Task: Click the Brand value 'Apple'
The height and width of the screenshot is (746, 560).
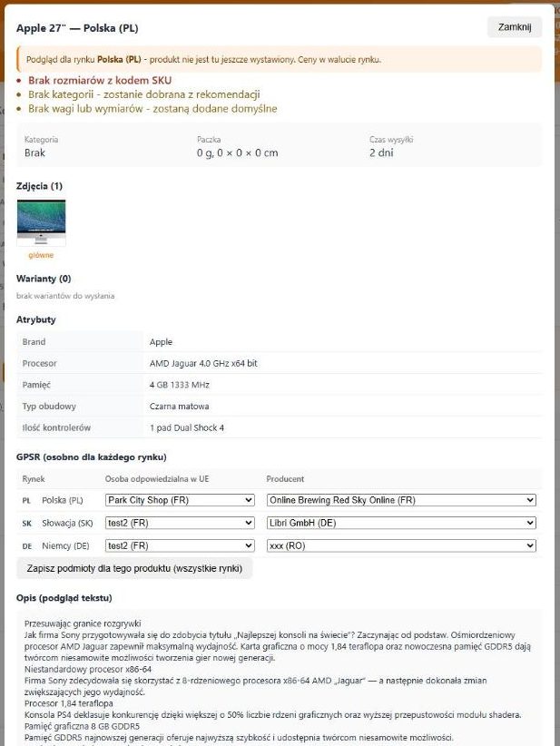Action: [x=161, y=342]
